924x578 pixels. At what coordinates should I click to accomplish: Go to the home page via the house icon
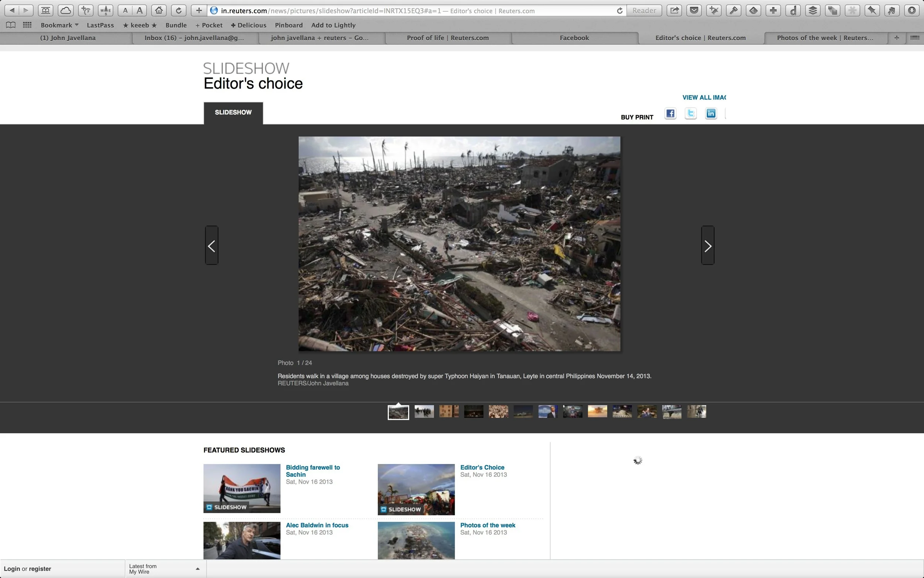pos(159,10)
